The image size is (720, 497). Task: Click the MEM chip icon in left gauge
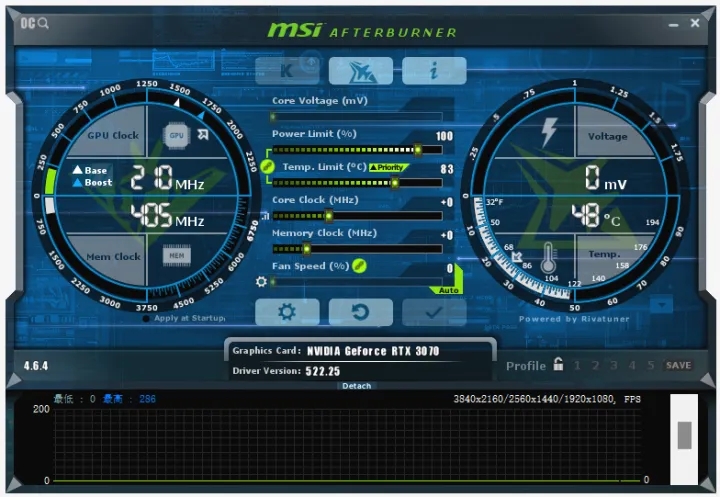tap(177, 255)
